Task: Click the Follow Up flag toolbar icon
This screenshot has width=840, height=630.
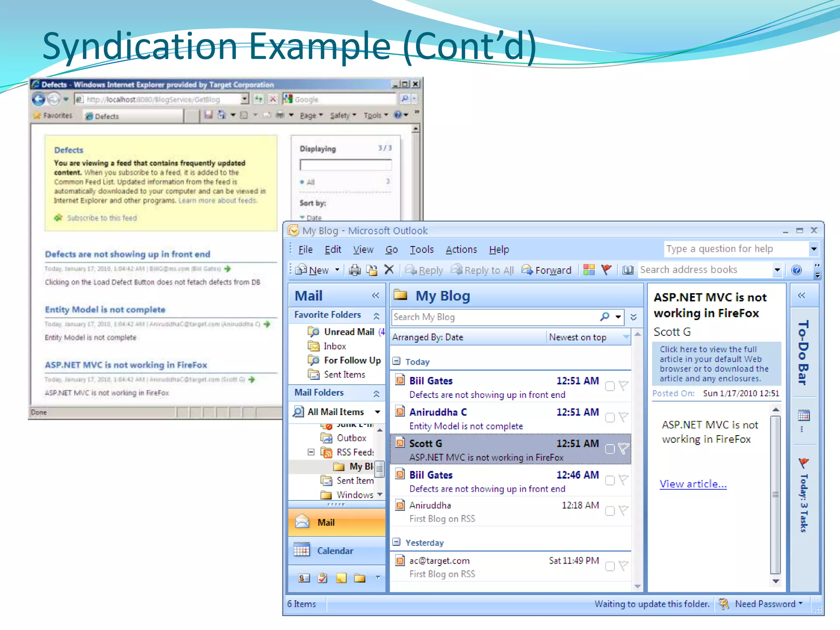Action: (606, 269)
